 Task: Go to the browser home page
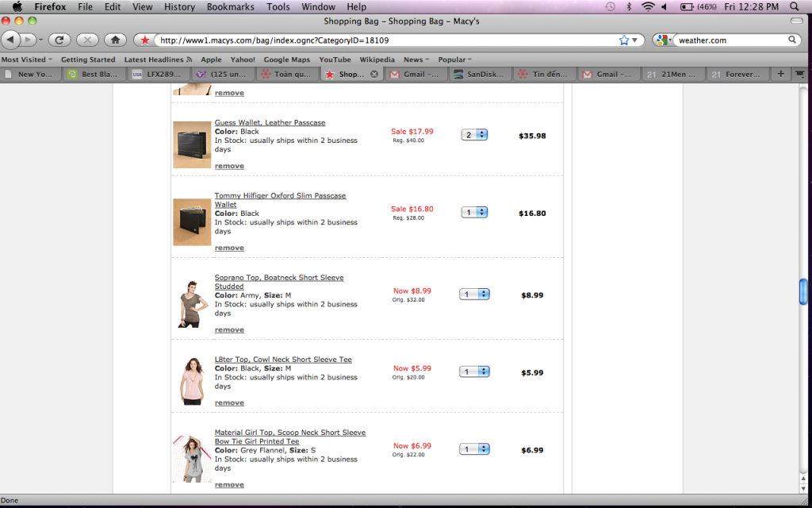click(x=115, y=40)
